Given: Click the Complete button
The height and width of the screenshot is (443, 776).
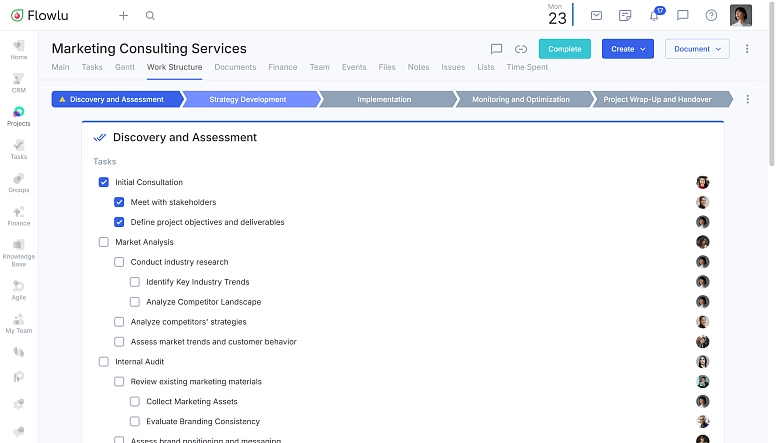Looking at the screenshot, I should click(565, 49).
